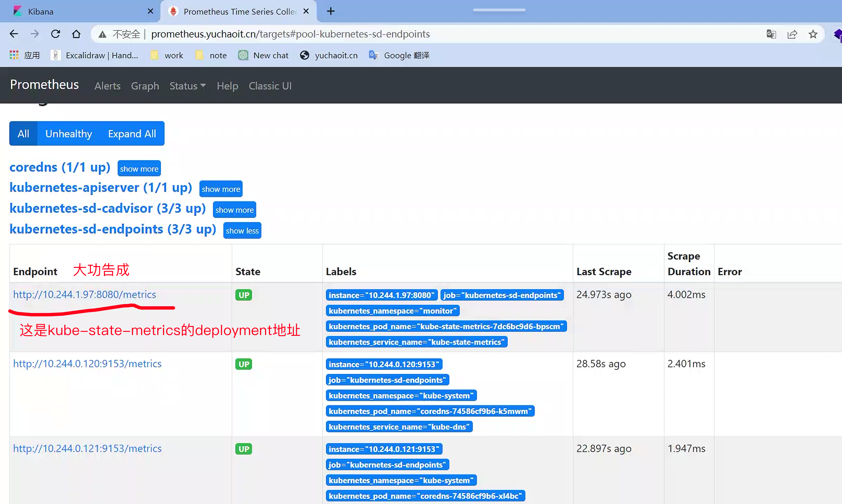The image size is (842, 504).
Task: Open the 10.244.1.97:8080 metrics link
Action: coord(85,294)
